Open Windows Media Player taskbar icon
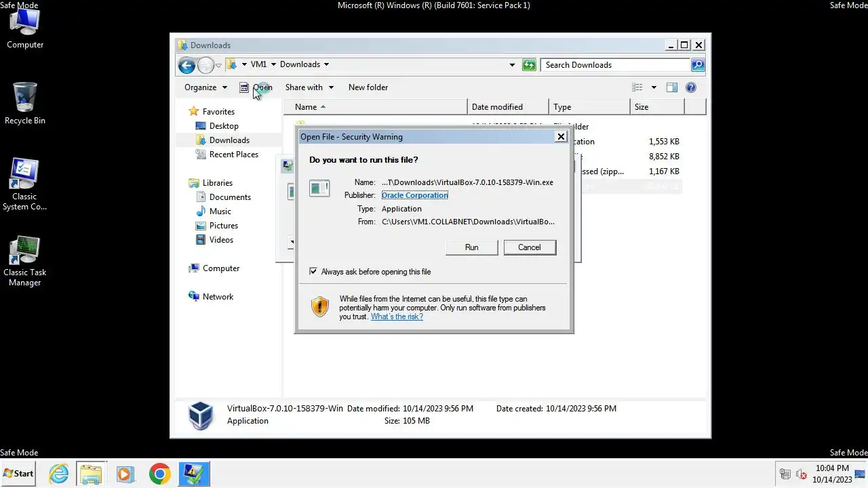The image size is (868, 488). click(125, 474)
